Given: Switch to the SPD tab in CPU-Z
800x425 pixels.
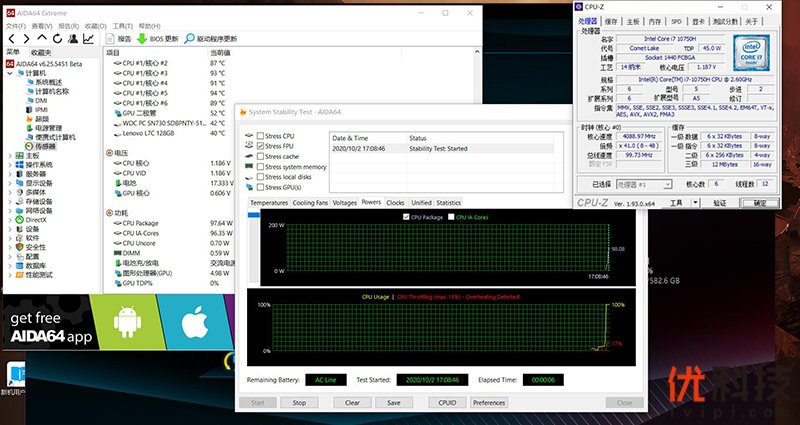Looking at the screenshot, I should coord(676,21).
